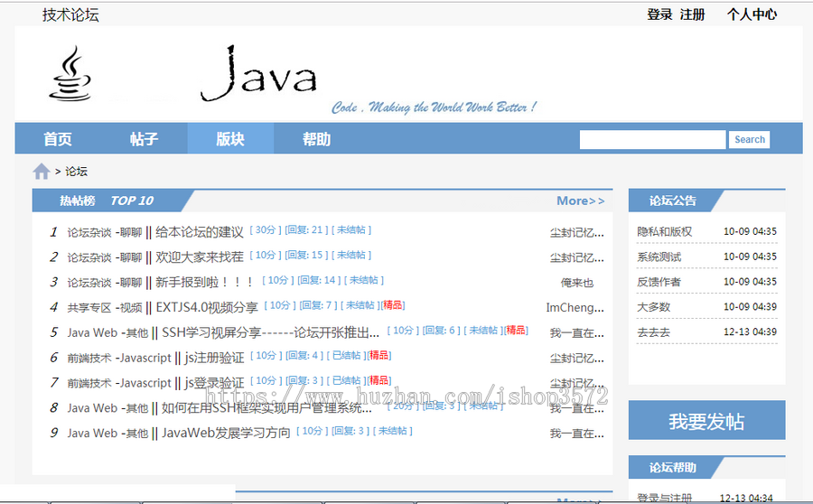Click author 尘封记忆... in row 1

click(576, 232)
